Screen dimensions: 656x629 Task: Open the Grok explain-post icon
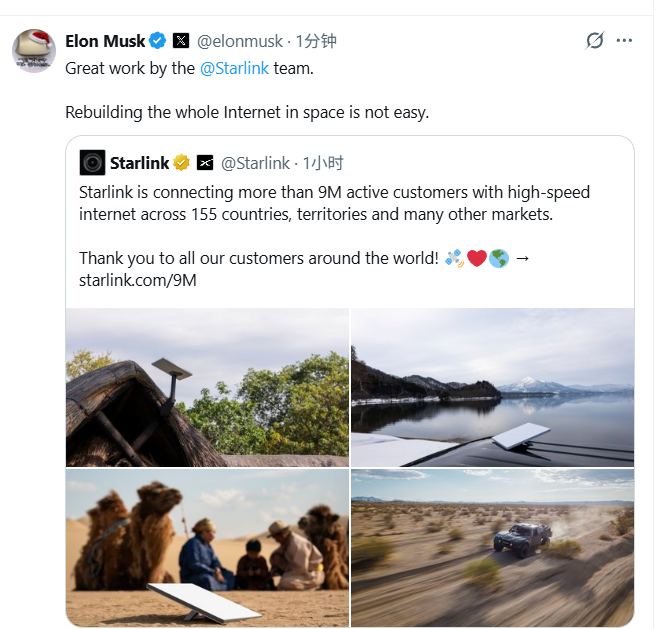(x=594, y=41)
